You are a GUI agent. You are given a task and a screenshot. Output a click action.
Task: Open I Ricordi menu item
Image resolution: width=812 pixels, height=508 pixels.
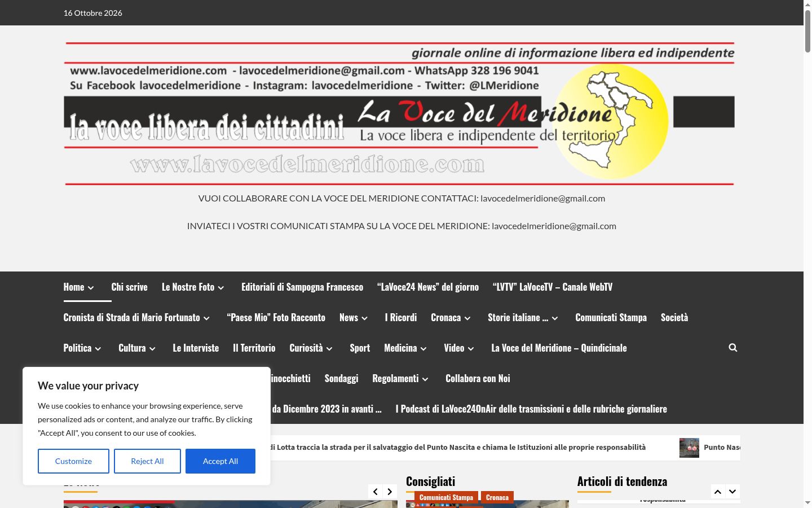401,317
